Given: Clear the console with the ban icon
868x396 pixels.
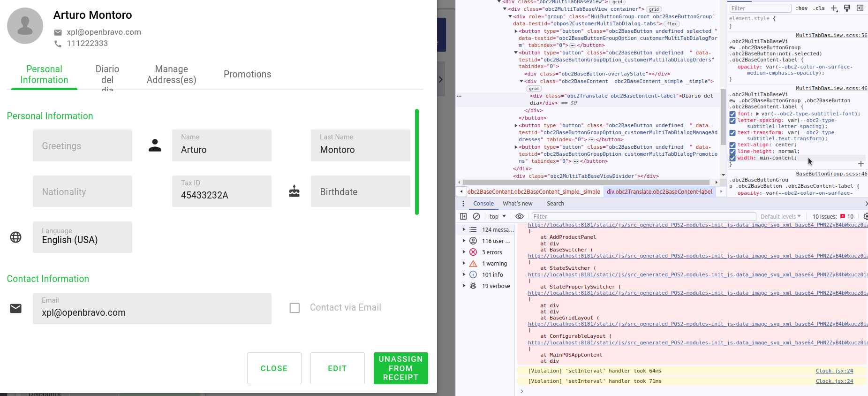Looking at the screenshot, I should click(x=476, y=216).
